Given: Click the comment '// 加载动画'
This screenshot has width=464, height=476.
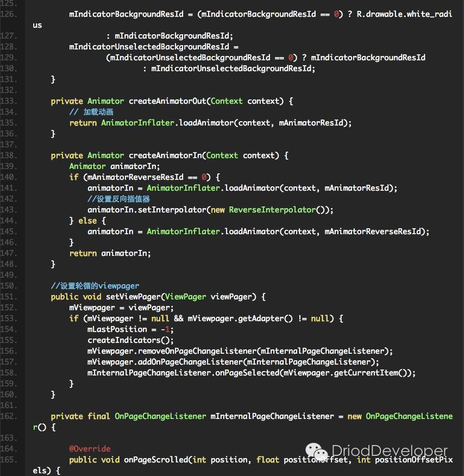Looking at the screenshot, I should click(91, 112).
